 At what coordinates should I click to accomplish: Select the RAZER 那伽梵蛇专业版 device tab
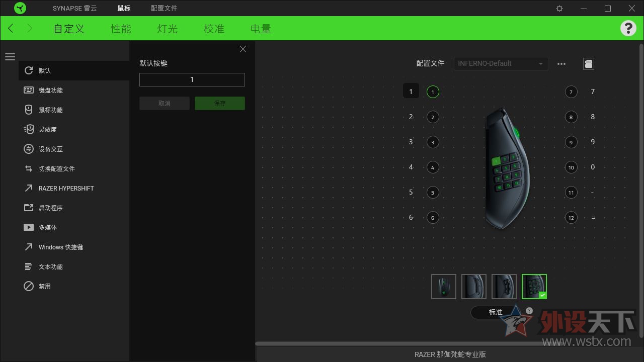450,354
